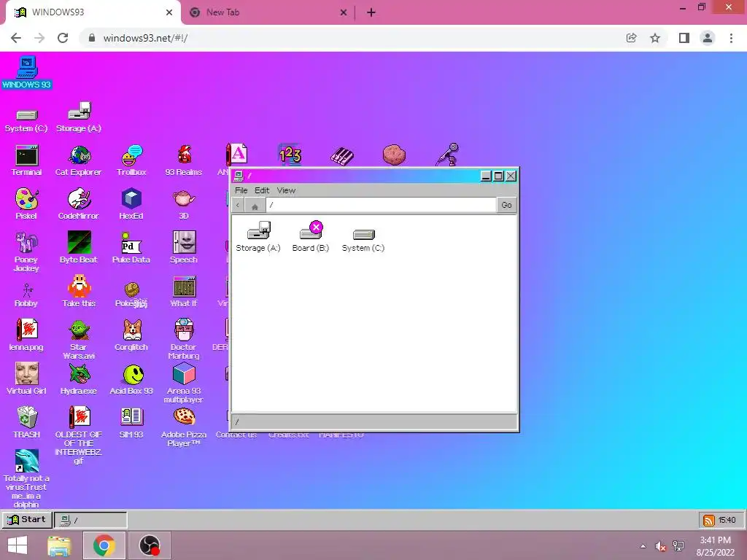Go back with explorer back arrow
This screenshot has height=560, width=747.
point(238,205)
